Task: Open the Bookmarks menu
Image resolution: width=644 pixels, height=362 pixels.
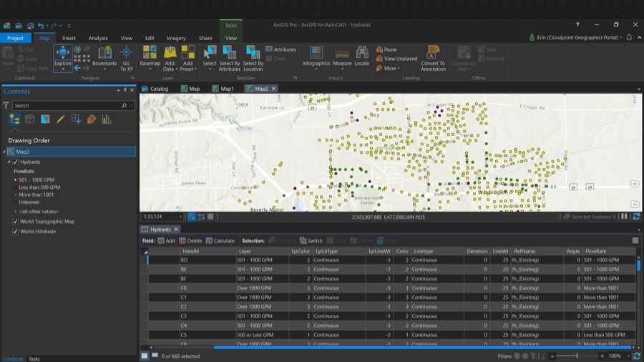Action: (104, 57)
